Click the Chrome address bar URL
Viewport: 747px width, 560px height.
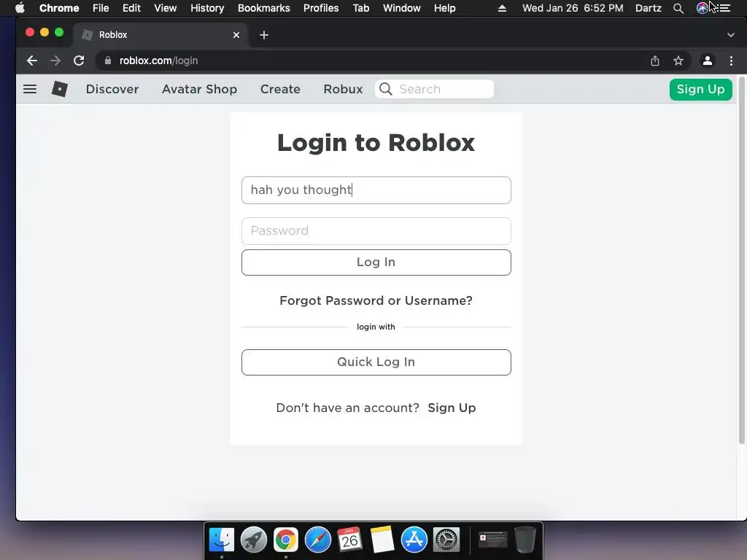[158, 61]
